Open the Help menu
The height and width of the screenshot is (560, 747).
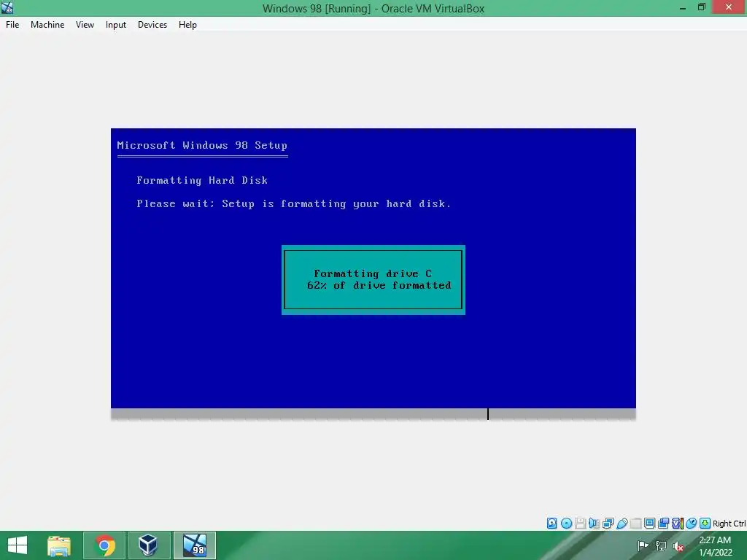tap(187, 25)
